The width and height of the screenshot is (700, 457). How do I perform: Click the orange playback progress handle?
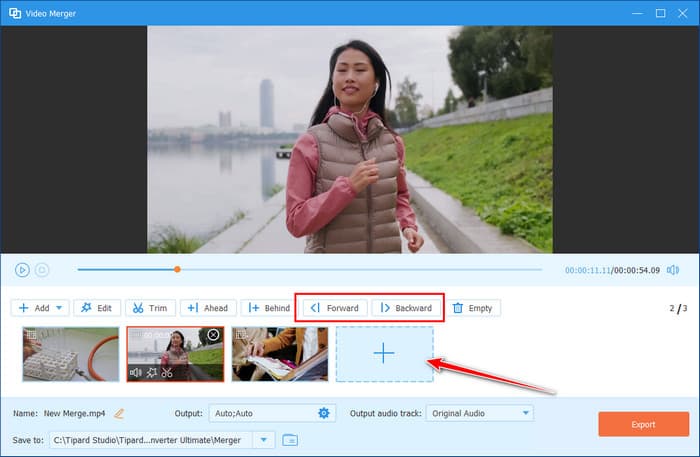(x=177, y=269)
